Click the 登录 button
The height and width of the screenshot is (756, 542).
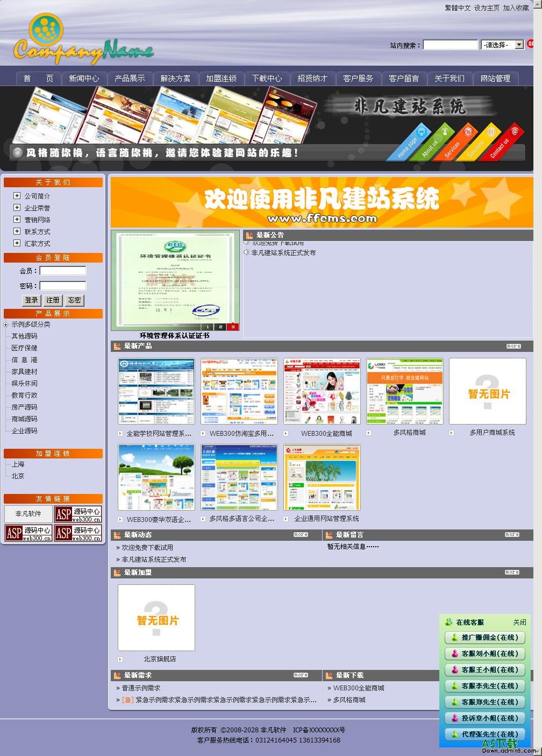(31, 300)
